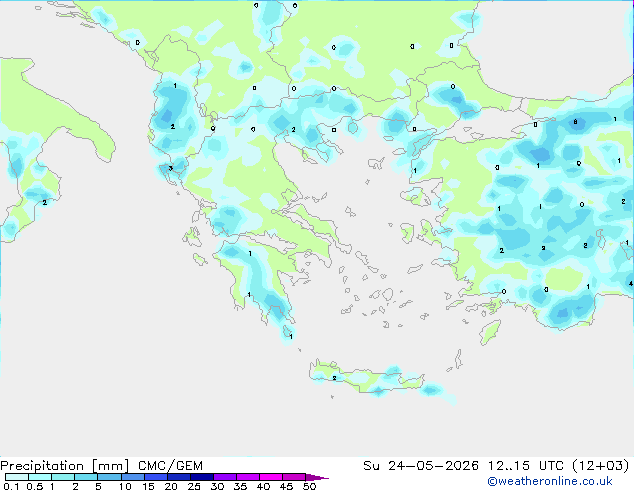Click the 15–20 mm legend swatch
The height and width of the screenshot is (490, 634).
point(155,477)
